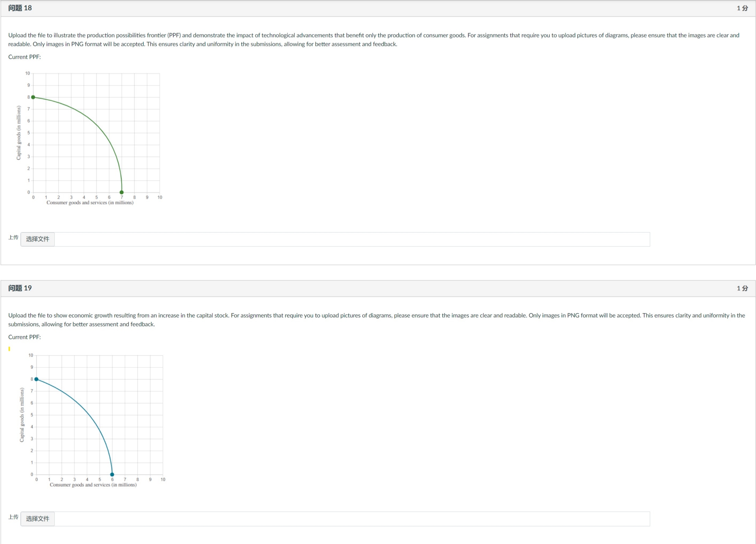
Task: Click the green endpoint on the horizontal axis
Action: coord(122,192)
